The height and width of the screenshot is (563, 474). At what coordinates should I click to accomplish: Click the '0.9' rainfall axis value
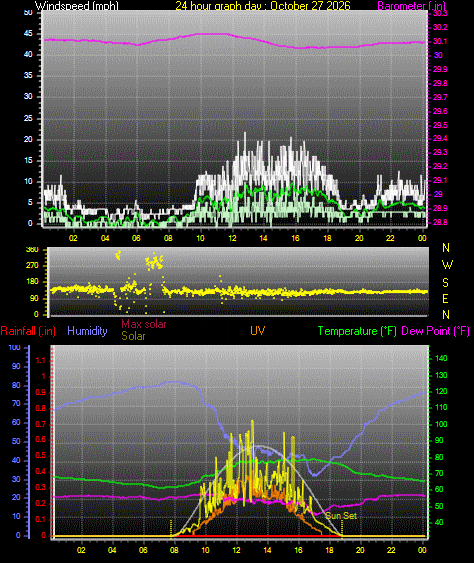click(x=41, y=392)
